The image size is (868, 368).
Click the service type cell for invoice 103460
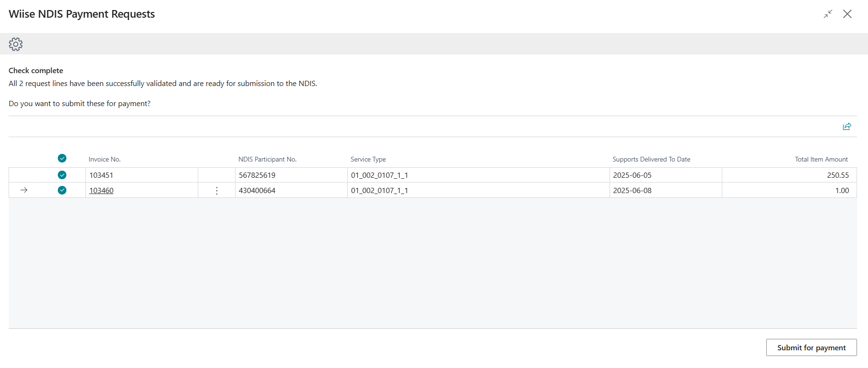pyautogui.click(x=479, y=190)
